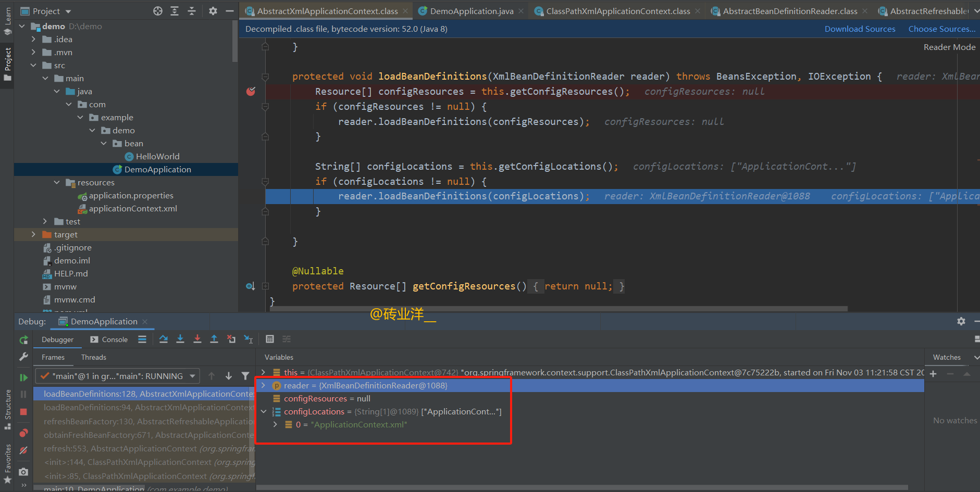The image size is (980, 492).
Task: Click the Choose Sources link
Action: 942,29
